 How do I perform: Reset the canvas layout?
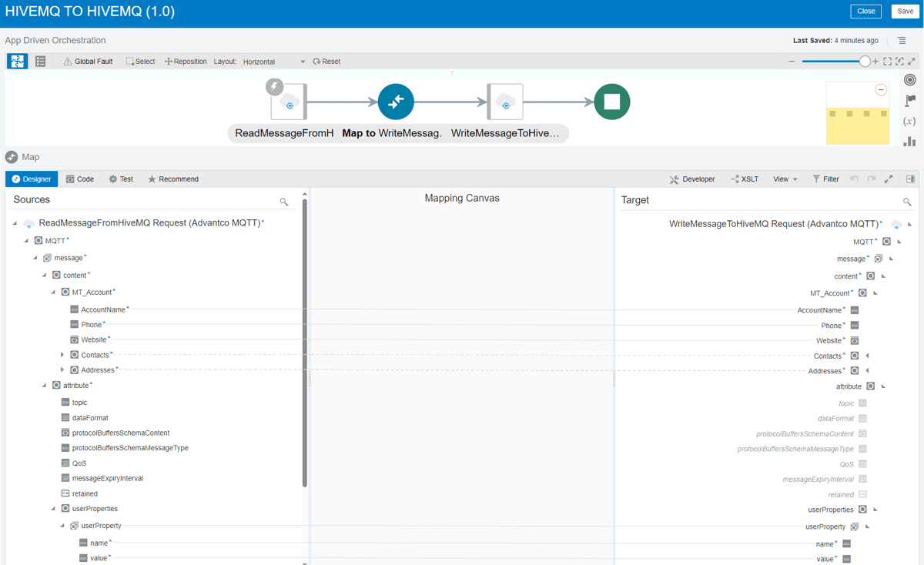click(x=326, y=62)
